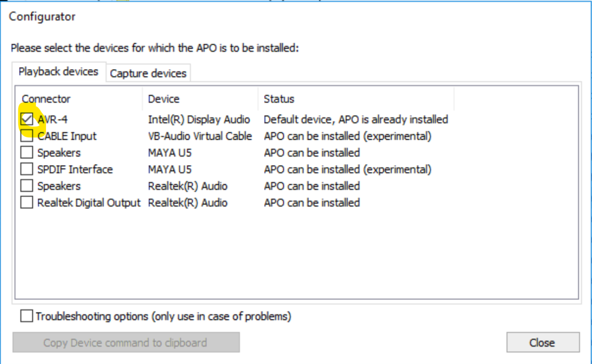Uncheck the AVR-4 connector checkbox

[x=27, y=119]
